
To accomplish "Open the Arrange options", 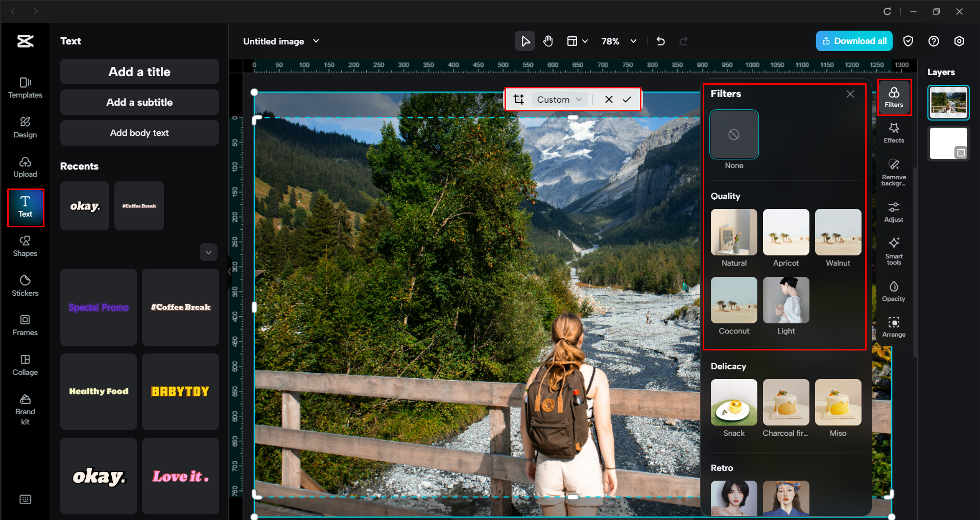I will click(x=894, y=326).
